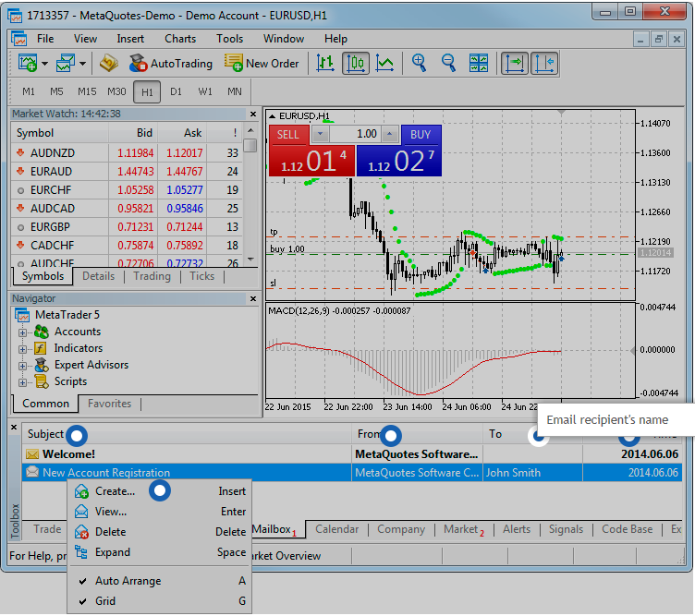Screen dimensions: 695x616
Task: Click the Scripts icon in Navigator
Action: (42, 381)
